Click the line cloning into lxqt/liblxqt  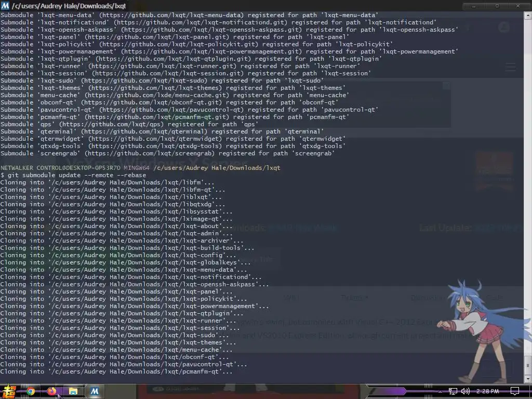[x=111, y=197]
